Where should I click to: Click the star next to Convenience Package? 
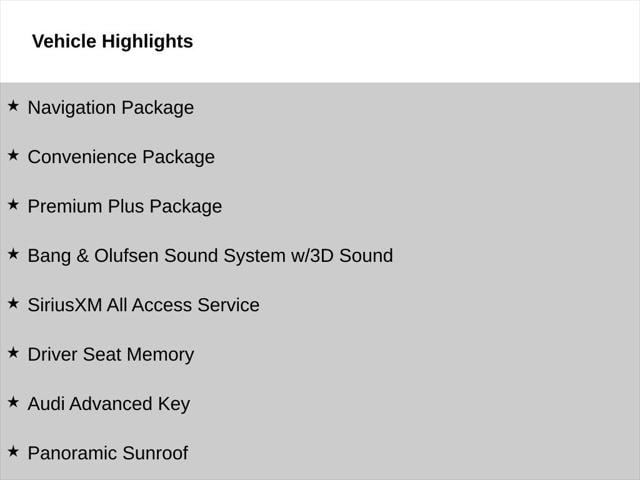click(13, 155)
